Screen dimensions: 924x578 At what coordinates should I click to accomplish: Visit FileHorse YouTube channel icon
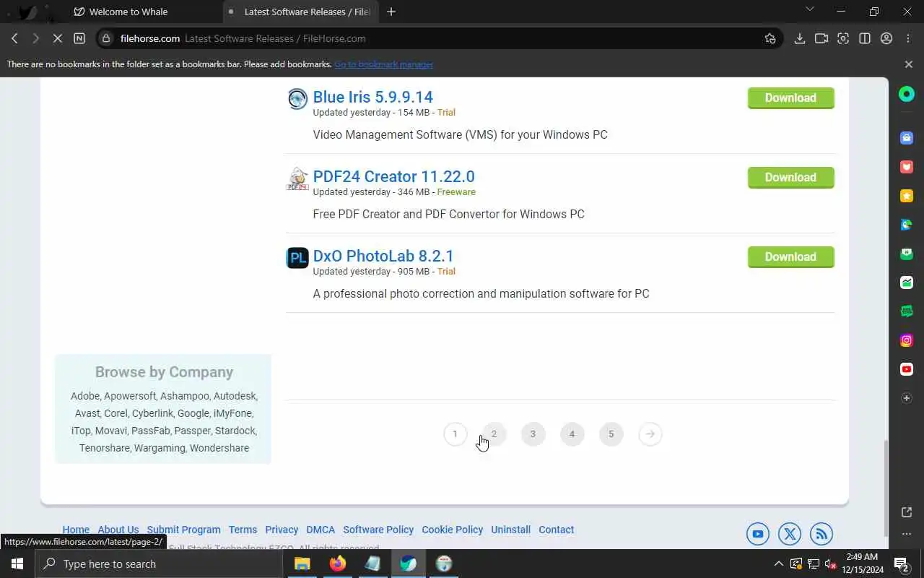pyautogui.click(x=758, y=534)
